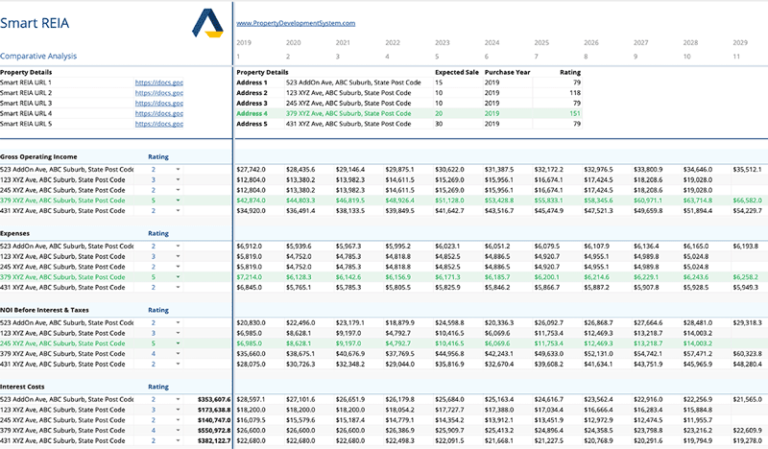Click the 2028 year column header
This screenshot has width=768, height=449.
[x=690, y=43]
